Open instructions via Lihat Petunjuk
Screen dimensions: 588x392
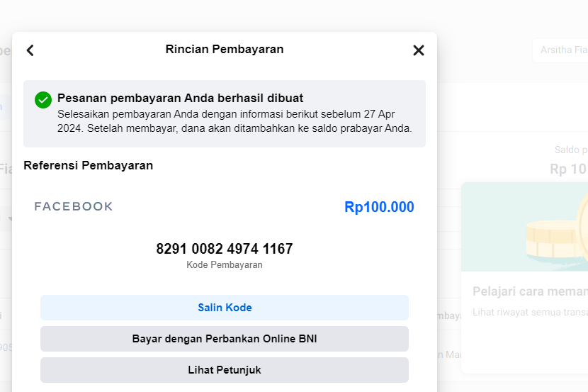pos(225,370)
